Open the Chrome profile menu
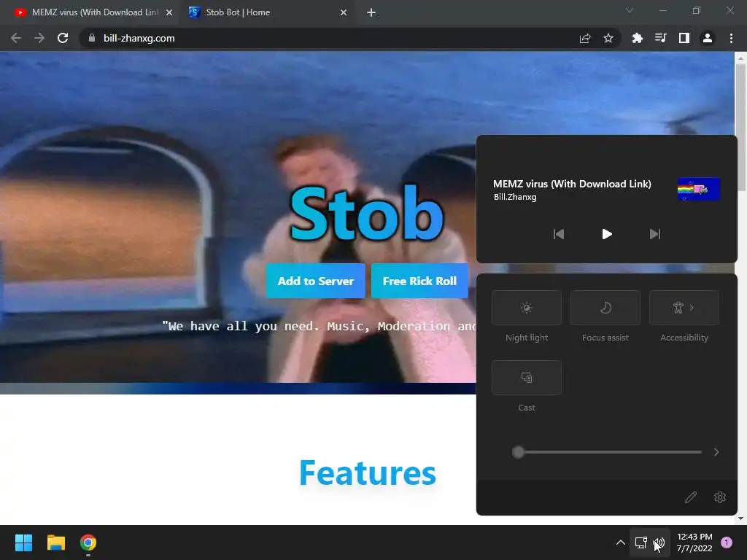 tap(708, 38)
